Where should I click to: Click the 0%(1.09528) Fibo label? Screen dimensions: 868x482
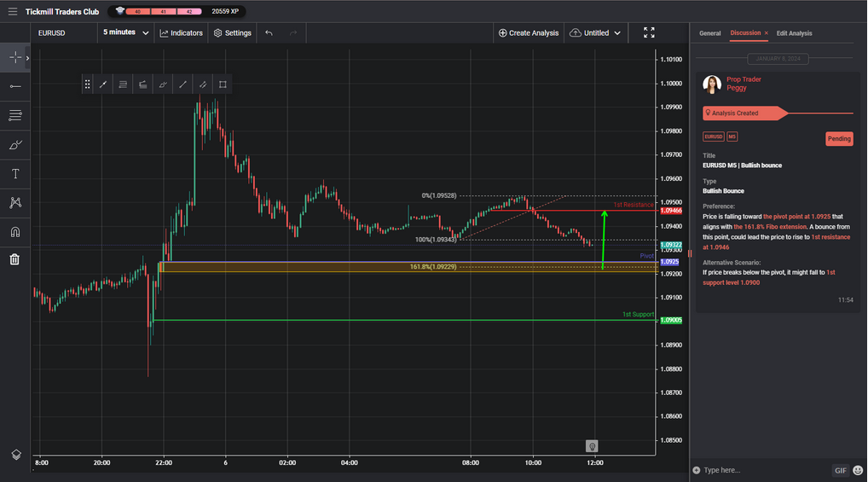[x=439, y=195]
